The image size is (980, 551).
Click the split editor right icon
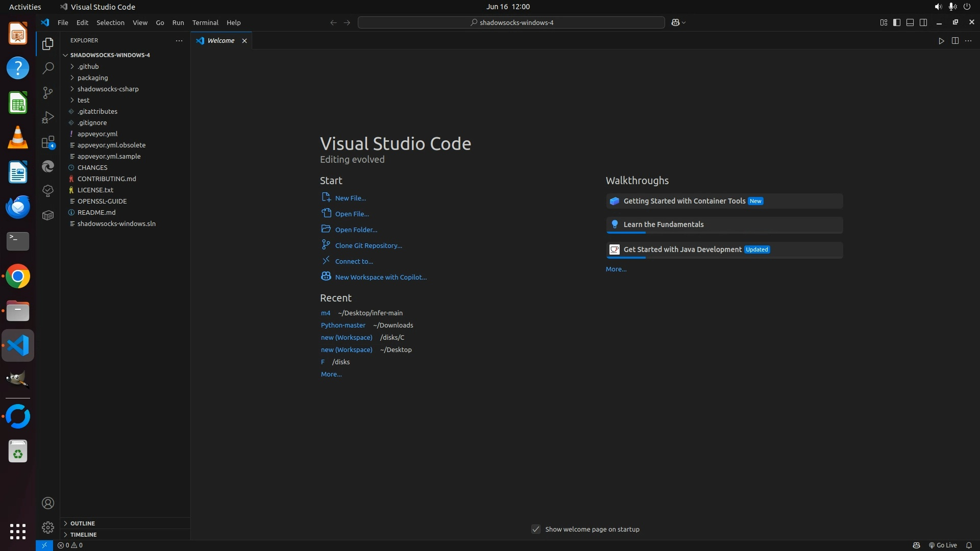click(x=955, y=41)
